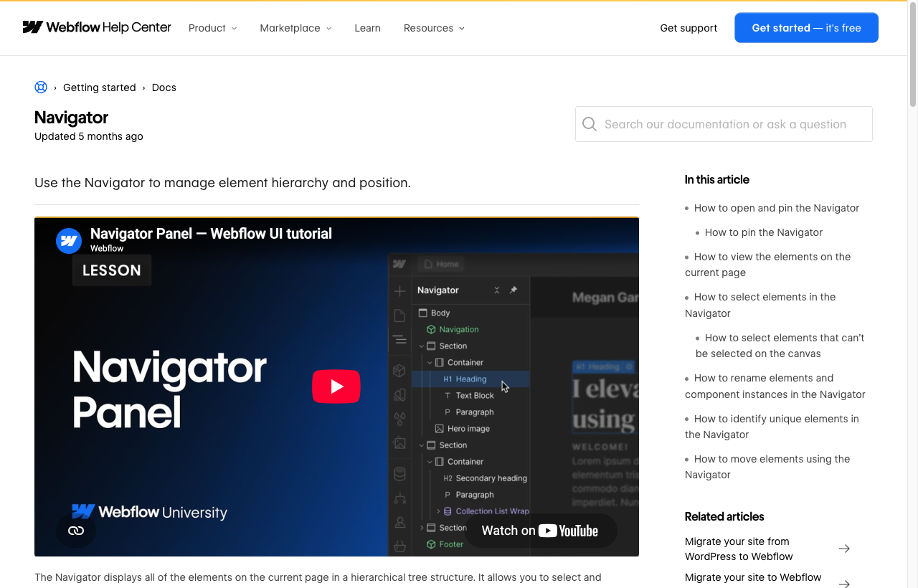918x588 pixels.
Task: Go to Getting started breadcrumb
Action: (100, 87)
